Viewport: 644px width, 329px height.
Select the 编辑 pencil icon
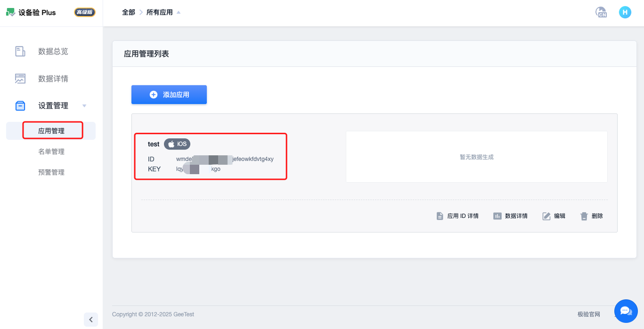(546, 216)
